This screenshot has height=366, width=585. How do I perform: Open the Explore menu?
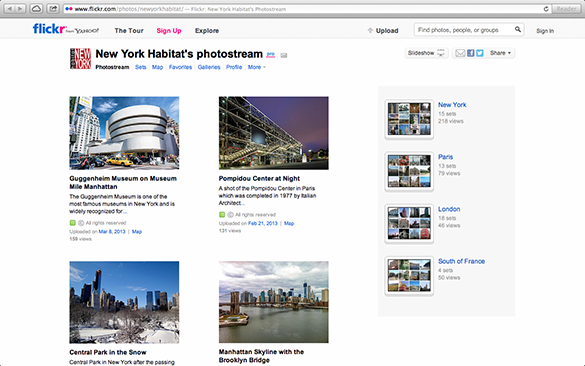click(207, 31)
